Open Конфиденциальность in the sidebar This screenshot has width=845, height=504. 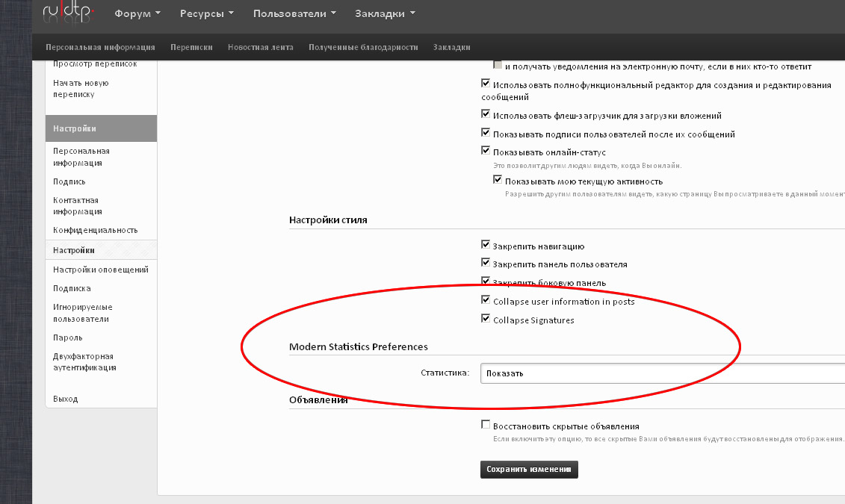[96, 230]
